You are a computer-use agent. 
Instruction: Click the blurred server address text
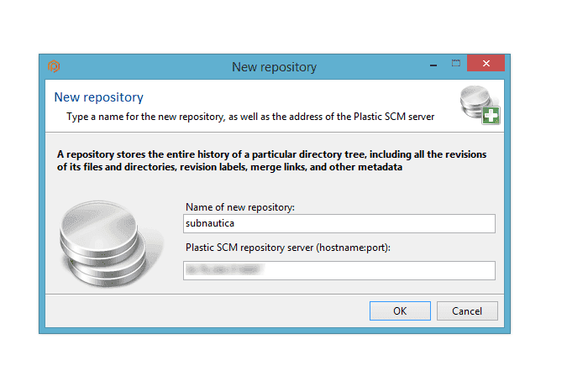coord(221,270)
